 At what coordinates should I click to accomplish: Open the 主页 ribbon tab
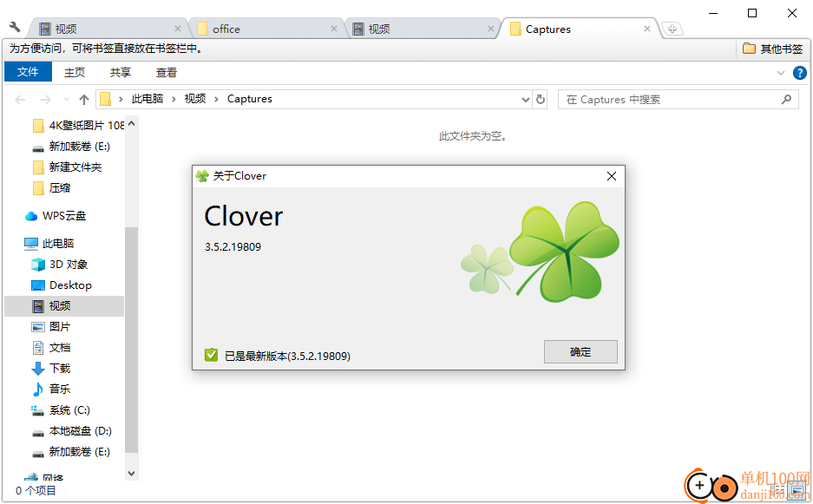(x=74, y=73)
